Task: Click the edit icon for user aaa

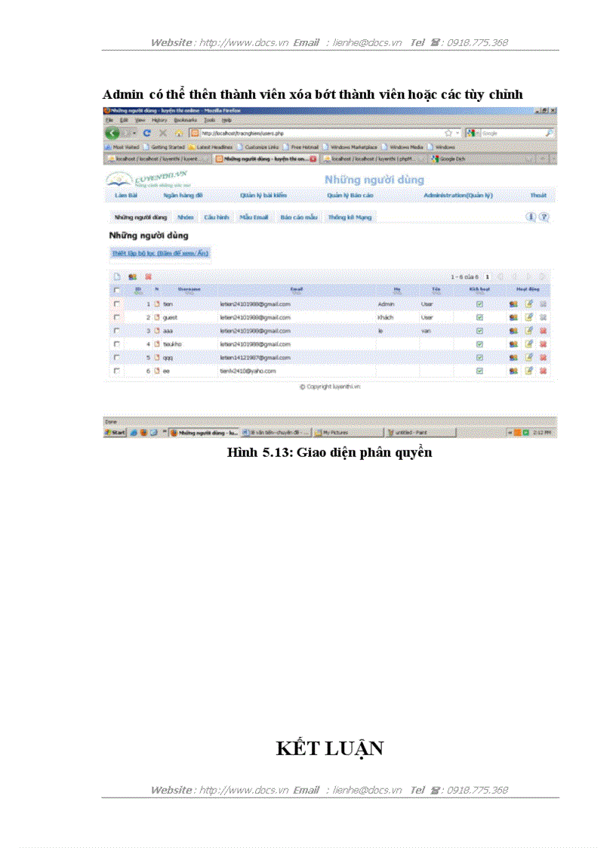Action: coord(528,330)
